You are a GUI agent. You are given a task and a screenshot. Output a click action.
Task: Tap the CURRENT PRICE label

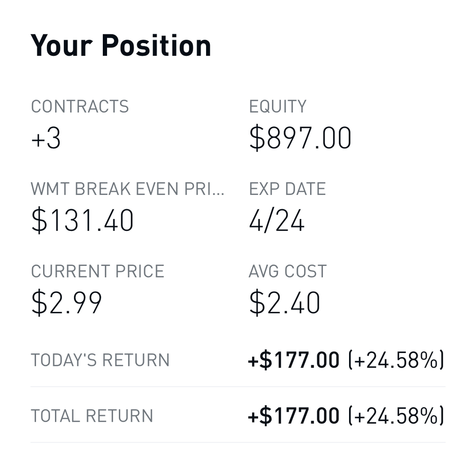(x=98, y=272)
